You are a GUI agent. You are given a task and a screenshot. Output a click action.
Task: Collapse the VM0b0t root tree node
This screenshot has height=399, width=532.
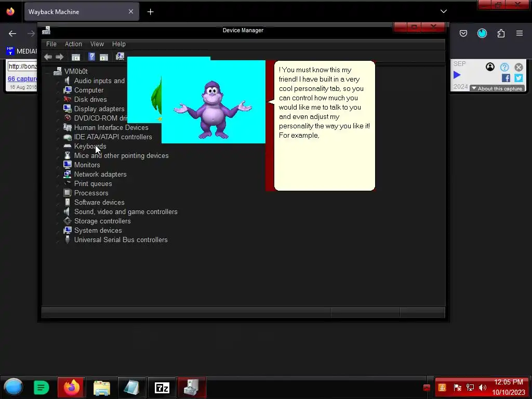click(x=47, y=72)
